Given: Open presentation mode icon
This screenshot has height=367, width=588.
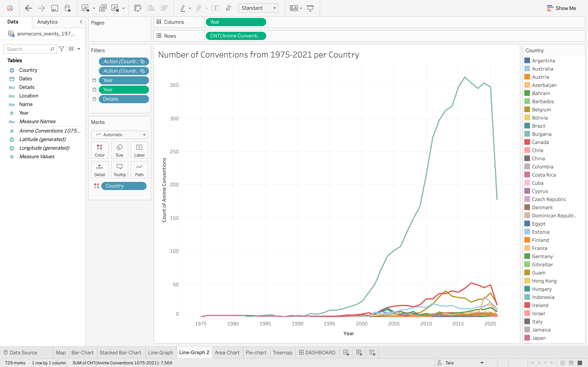Looking at the screenshot, I should 310,8.
